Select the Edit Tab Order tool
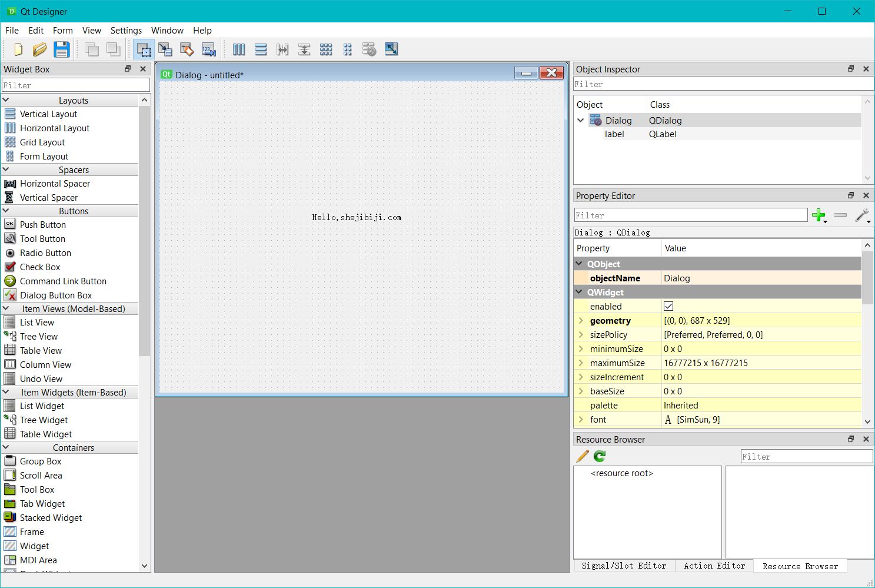Image resolution: width=875 pixels, height=588 pixels. pos(209,49)
